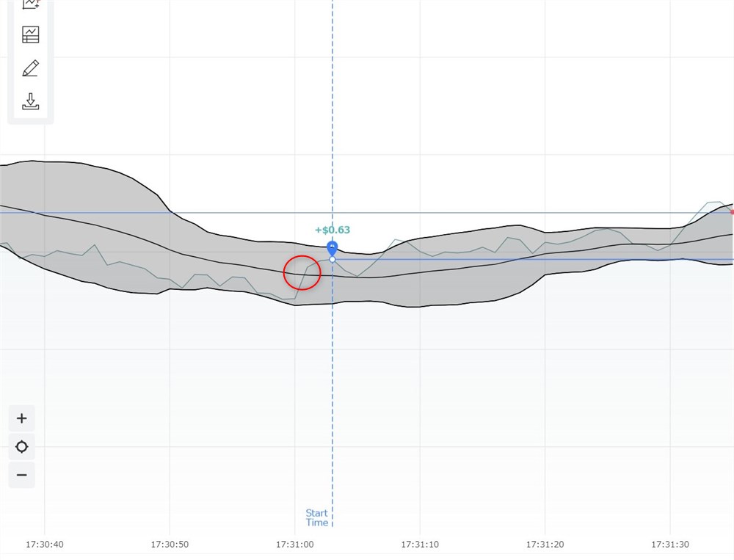The height and width of the screenshot is (560, 734).
Task: Click the download chart icon
Action: point(31,101)
